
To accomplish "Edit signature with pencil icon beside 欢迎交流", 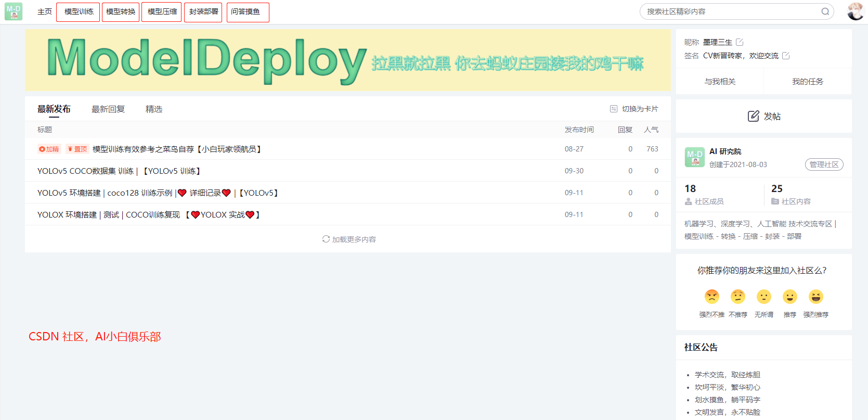I will coord(786,56).
